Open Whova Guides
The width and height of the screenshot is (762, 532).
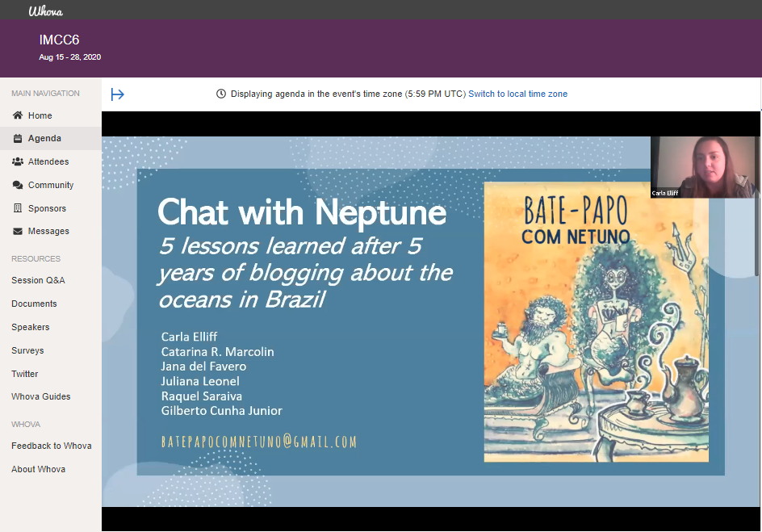[x=41, y=396]
